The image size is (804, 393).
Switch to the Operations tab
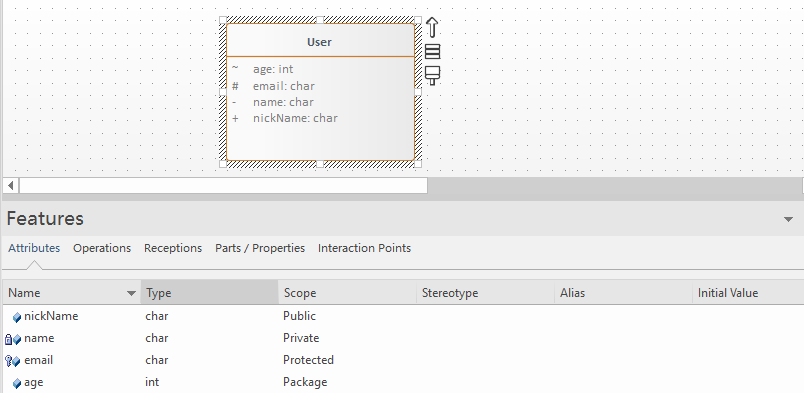(102, 248)
